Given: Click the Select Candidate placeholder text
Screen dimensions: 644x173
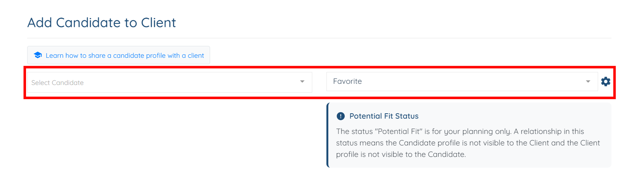Looking at the screenshot, I should (x=57, y=83).
